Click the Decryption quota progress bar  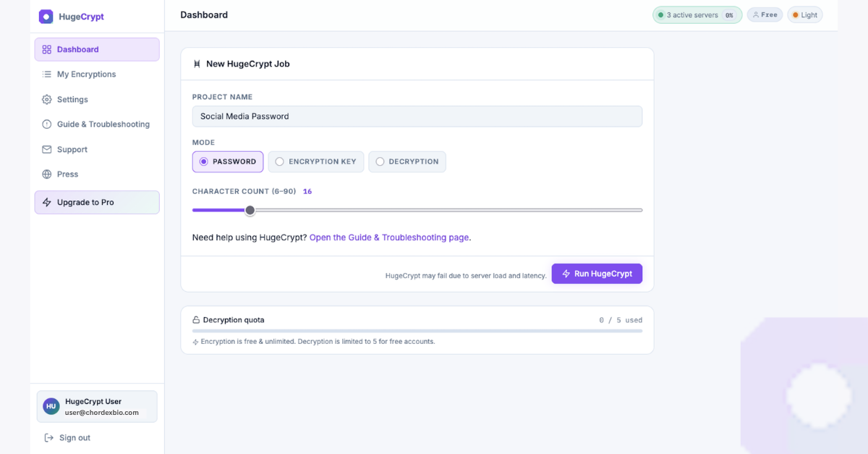tap(417, 331)
